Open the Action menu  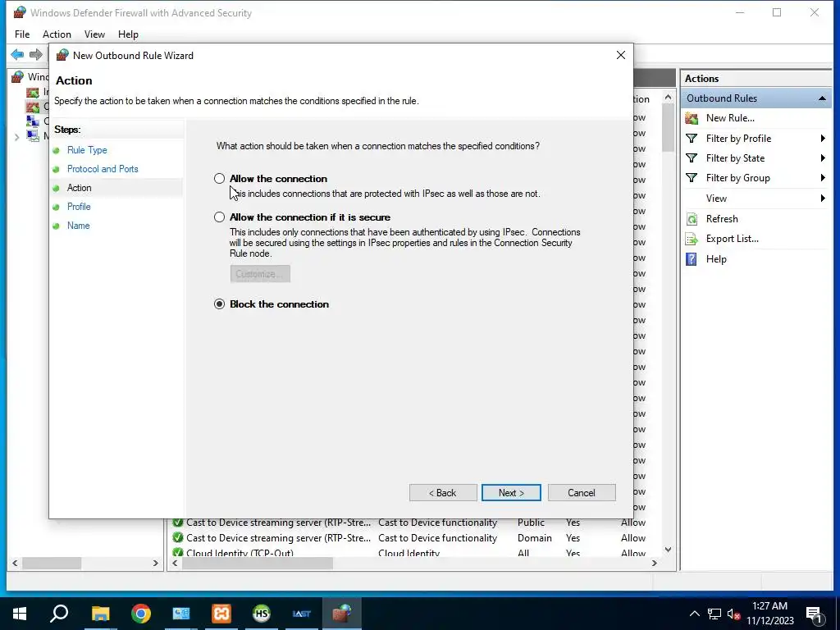pos(57,34)
